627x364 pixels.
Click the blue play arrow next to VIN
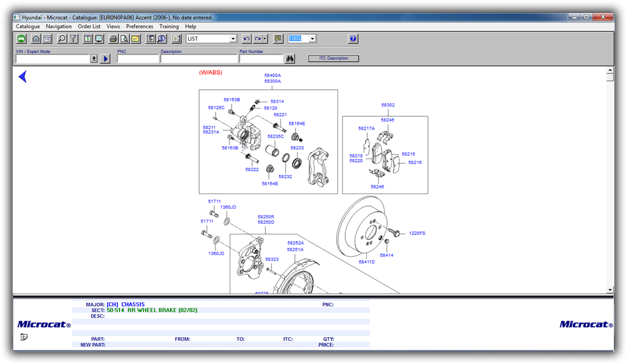coord(105,59)
